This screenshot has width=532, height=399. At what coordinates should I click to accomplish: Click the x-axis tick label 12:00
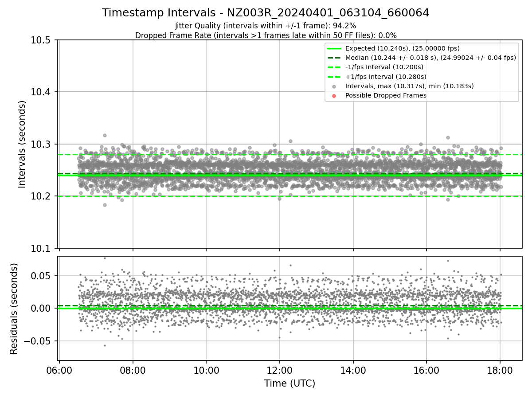280,370
